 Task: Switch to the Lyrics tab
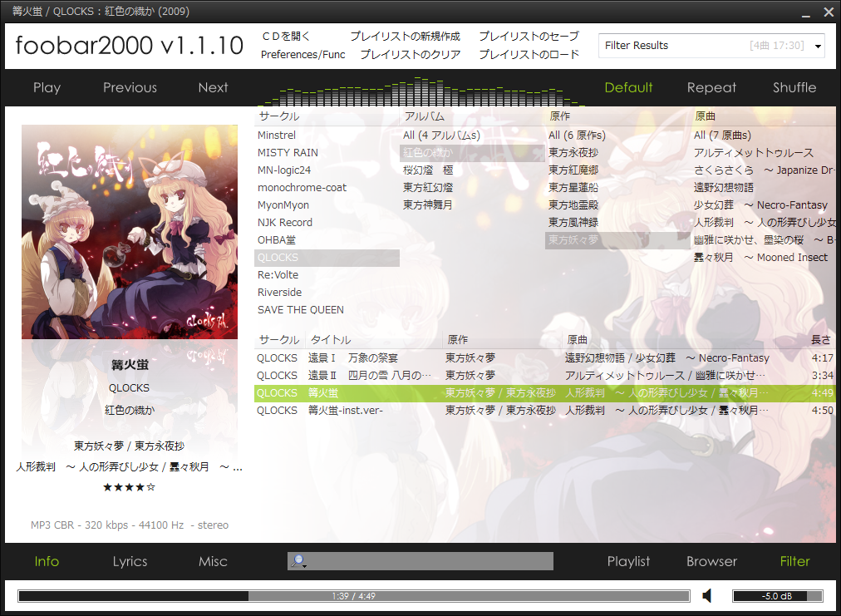click(x=130, y=561)
